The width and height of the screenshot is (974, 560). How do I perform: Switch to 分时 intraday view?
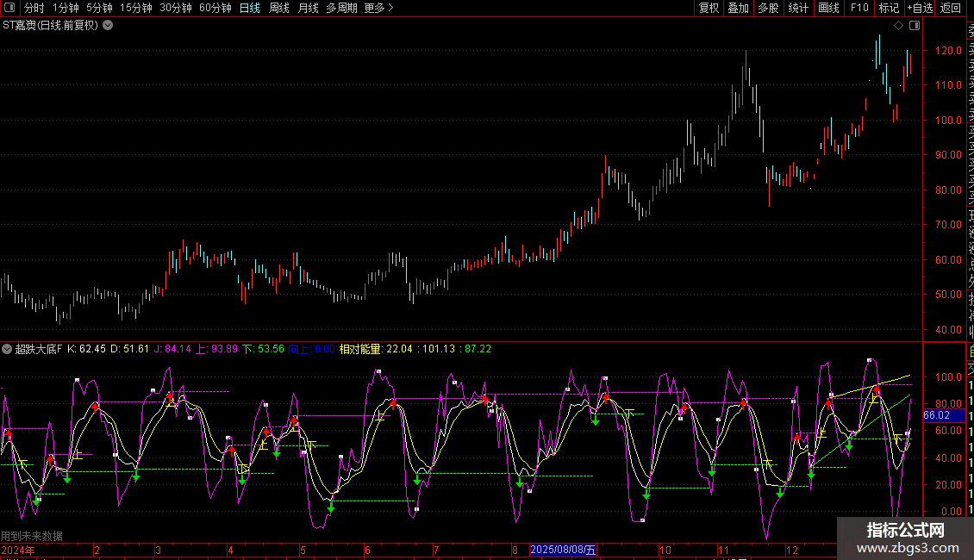[x=34, y=8]
